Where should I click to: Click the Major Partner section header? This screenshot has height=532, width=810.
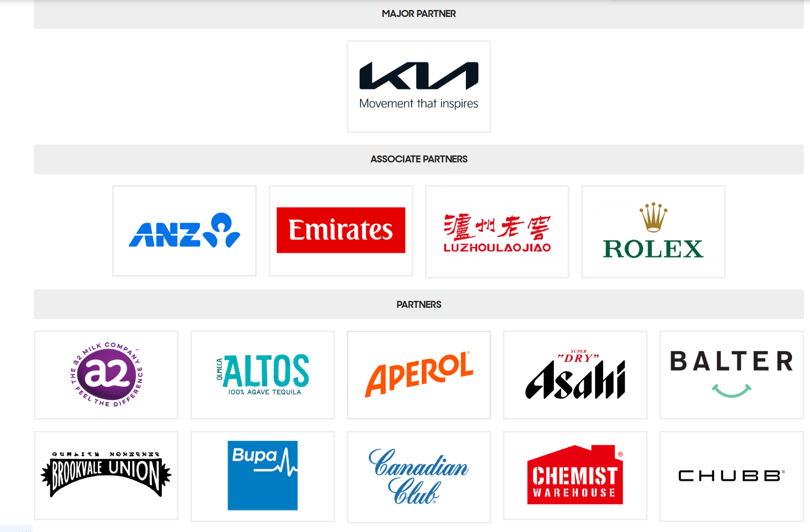tap(419, 14)
